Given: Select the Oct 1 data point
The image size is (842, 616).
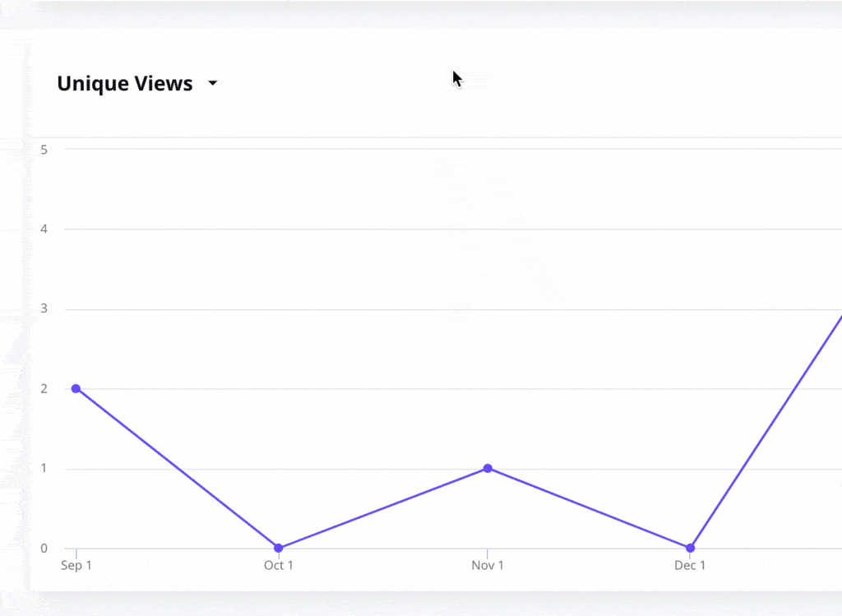Looking at the screenshot, I should [x=278, y=548].
